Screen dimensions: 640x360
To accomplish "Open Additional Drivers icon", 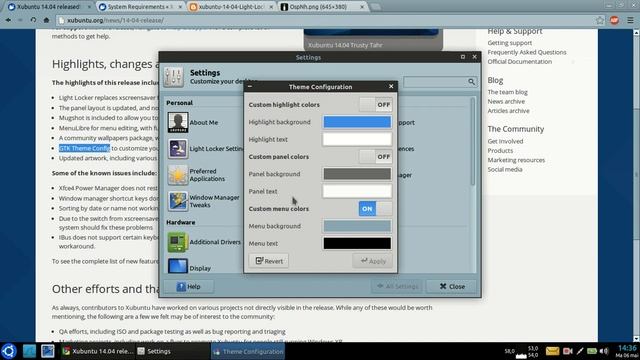I will pos(178,242).
